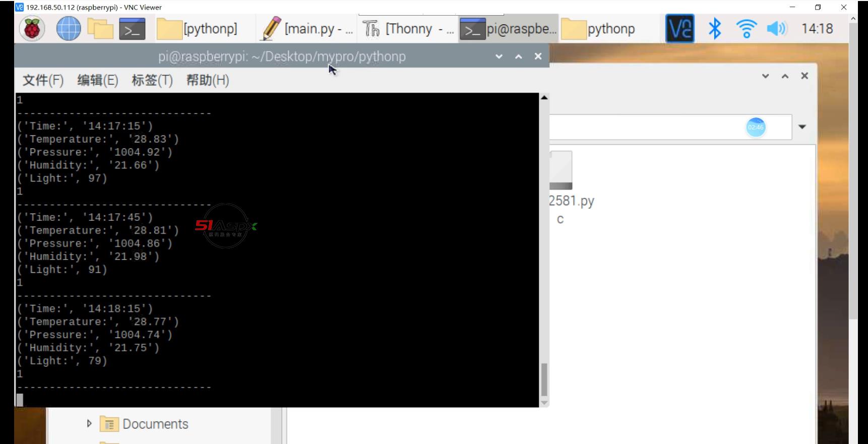Open the volume control tray icon

777,29
